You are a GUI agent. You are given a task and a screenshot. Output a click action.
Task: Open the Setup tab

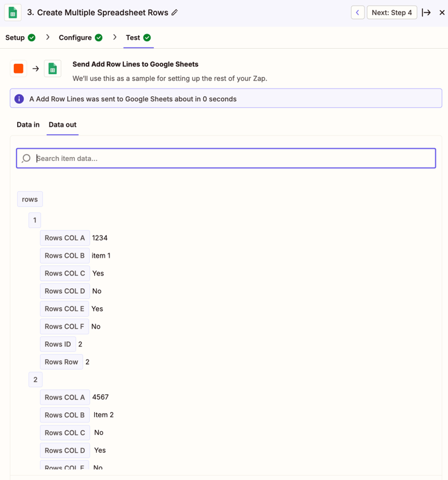pyautogui.click(x=20, y=37)
